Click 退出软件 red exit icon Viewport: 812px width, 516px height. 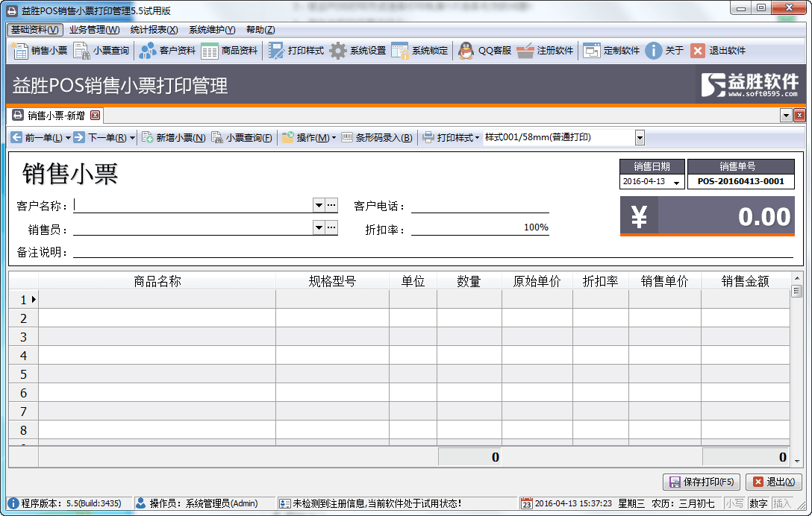(698, 51)
